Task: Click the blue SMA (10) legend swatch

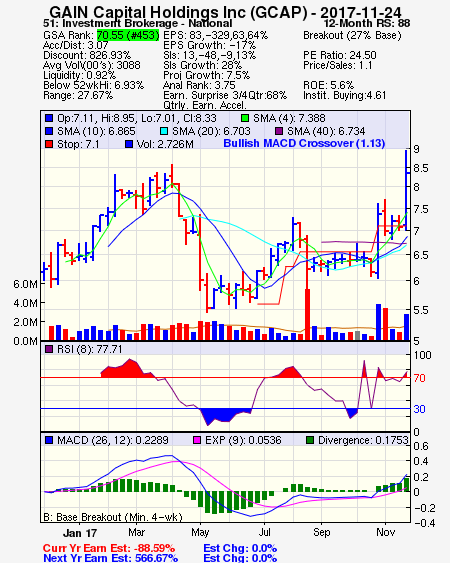Action: pyautogui.click(x=49, y=131)
